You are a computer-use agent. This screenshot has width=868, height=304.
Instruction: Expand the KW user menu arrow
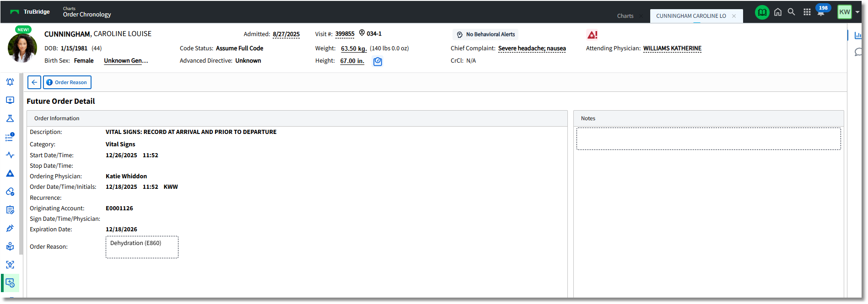click(857, 12)
